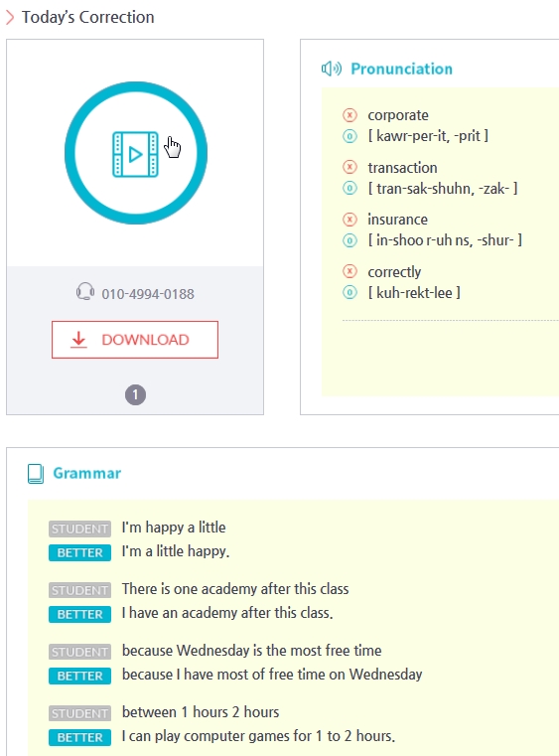Click the BETTER tag for the computer games sentence

point(80,738)
